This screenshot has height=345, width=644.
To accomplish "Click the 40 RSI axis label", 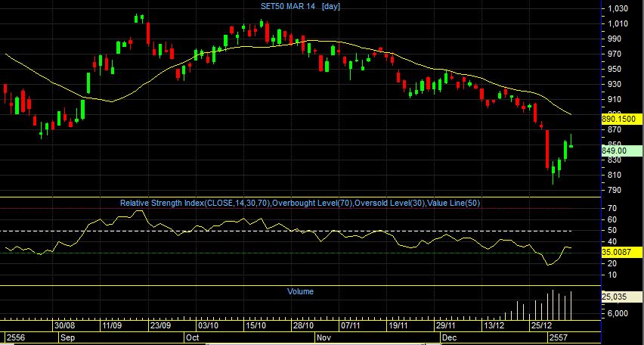I will [612, 242].
